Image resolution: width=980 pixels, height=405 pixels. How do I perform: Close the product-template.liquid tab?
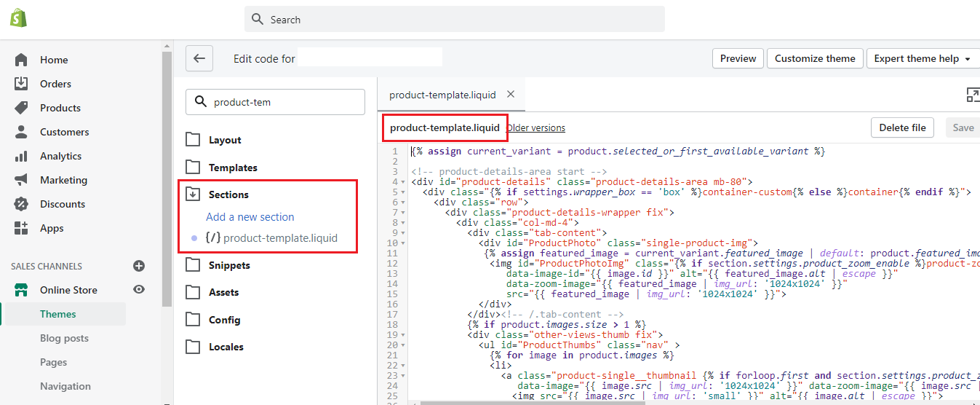pyautogui.click(x=511, y=94)
